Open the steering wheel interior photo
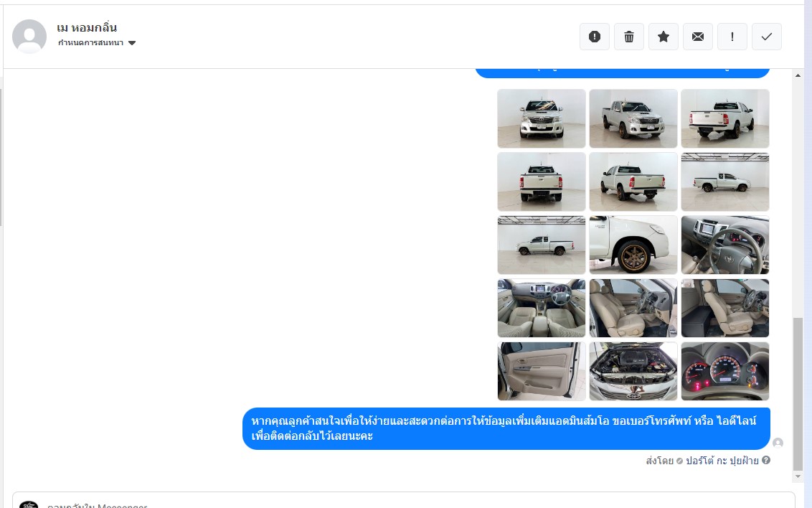 pyautogui.click(x=725, y=245)
